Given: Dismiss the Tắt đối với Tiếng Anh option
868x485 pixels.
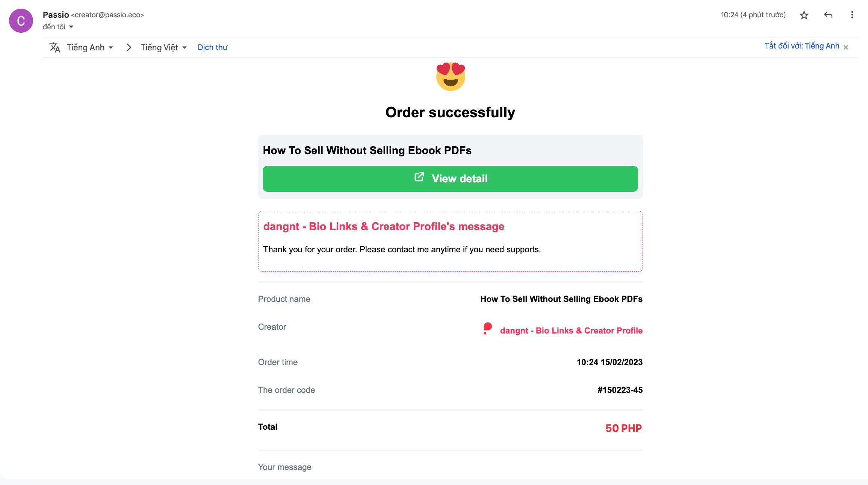Looking at the screenshot, I should (846, 47).
